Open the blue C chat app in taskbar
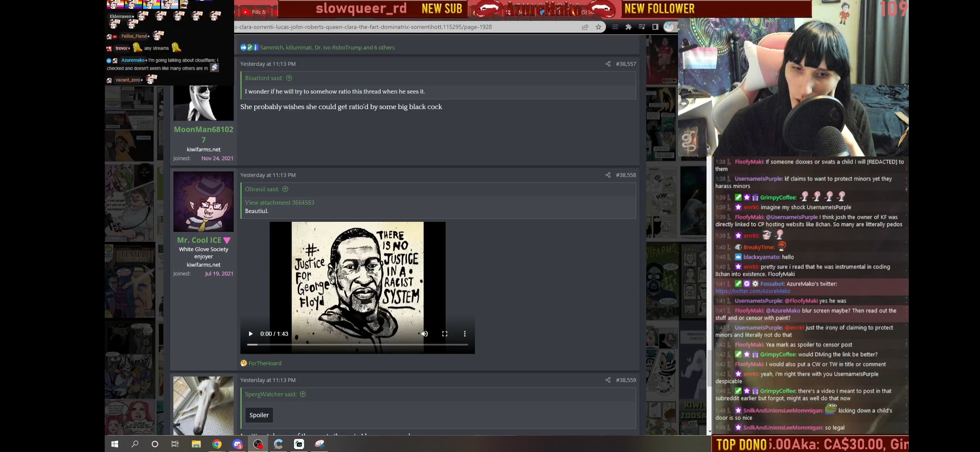Image resolution: width=980 pixels, height=452 pixels. click(x=279, y=444)
